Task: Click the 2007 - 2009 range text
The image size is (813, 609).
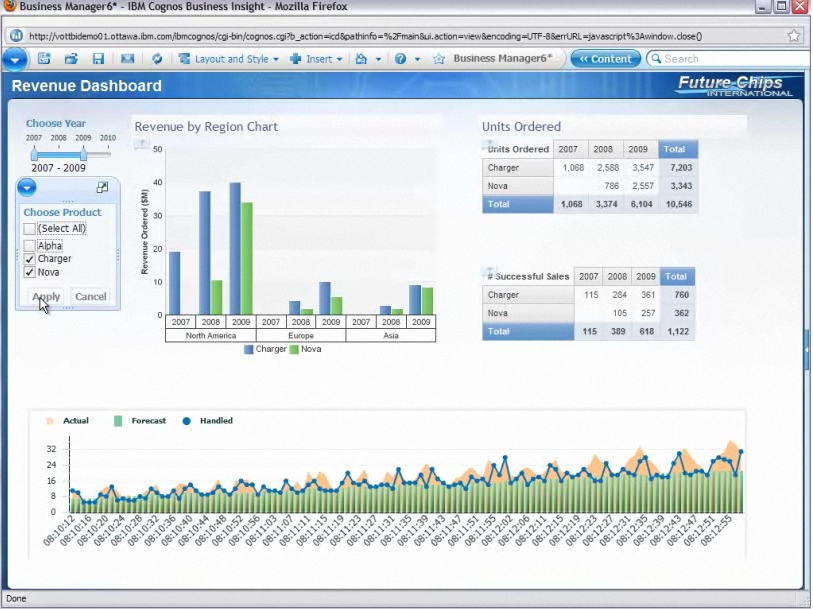Action: (x=59, y=168)
